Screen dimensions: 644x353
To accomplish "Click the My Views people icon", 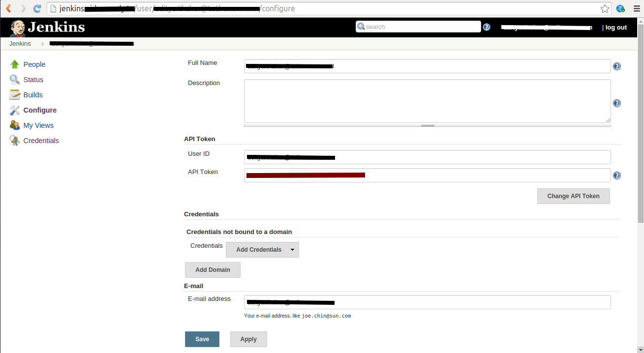I will (x=15, y=125).
